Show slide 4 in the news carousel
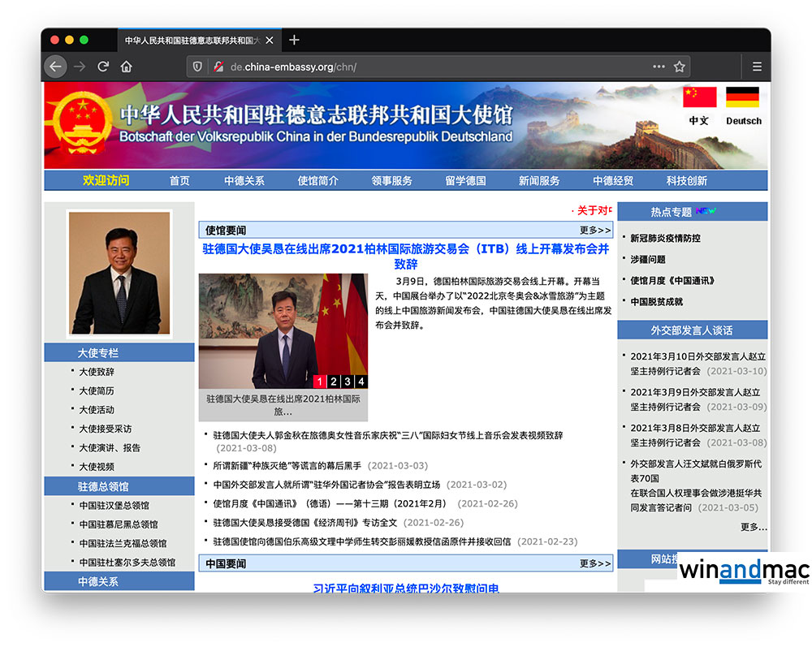 tap(361, 382)
